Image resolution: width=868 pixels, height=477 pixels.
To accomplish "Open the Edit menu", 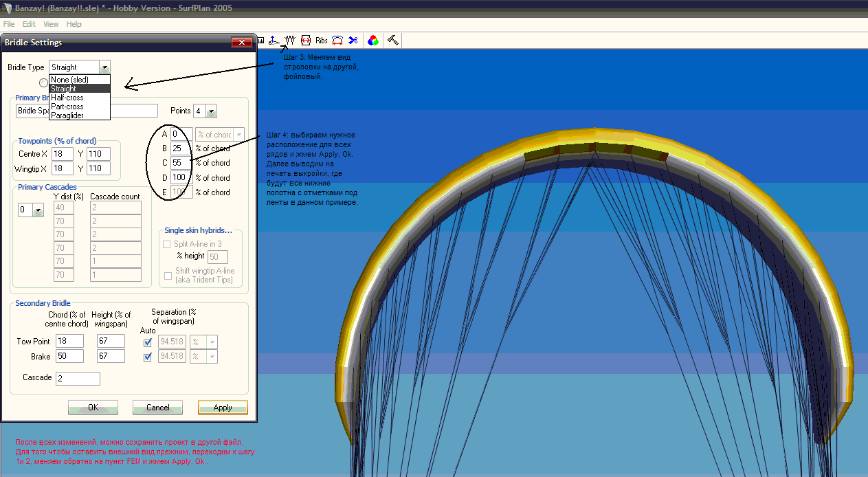I will [29, 24].
